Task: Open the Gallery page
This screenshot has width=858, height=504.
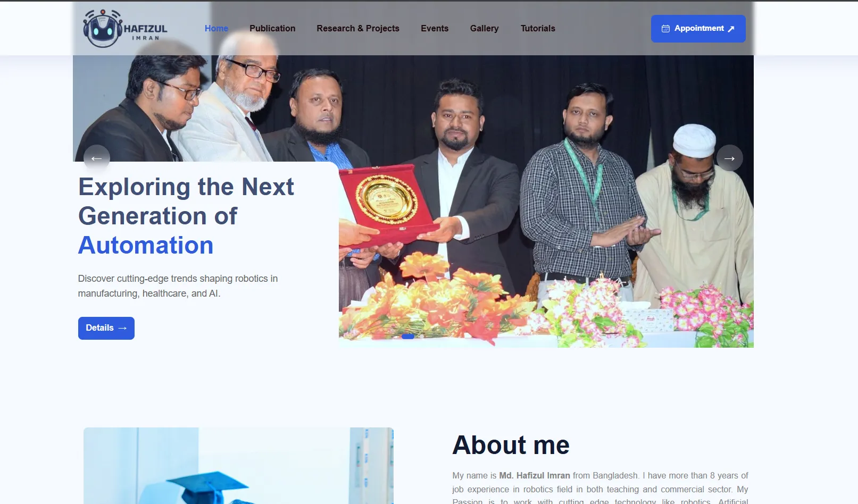Action: coord(485,28)
